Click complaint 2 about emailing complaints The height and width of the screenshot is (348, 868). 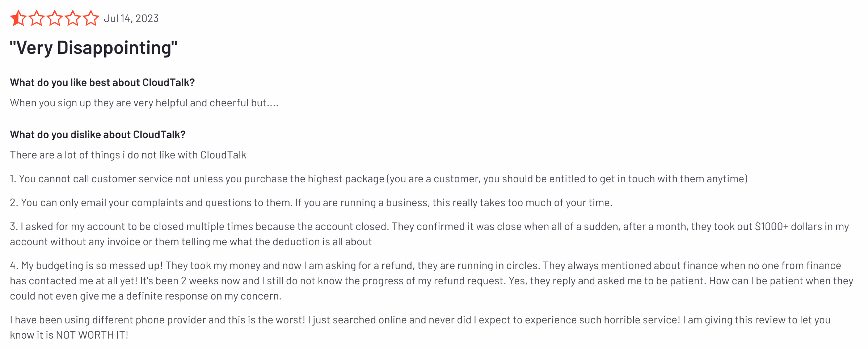[311, 203]
